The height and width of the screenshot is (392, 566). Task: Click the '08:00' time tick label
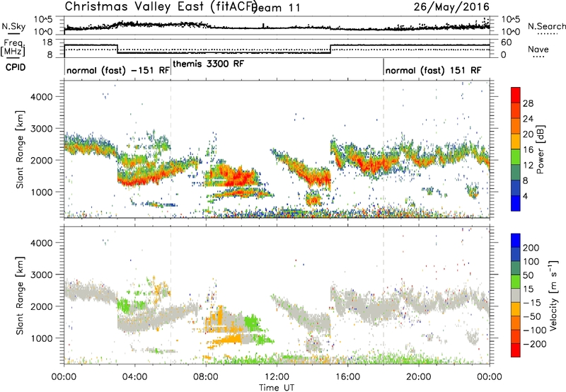click(206, 376)
